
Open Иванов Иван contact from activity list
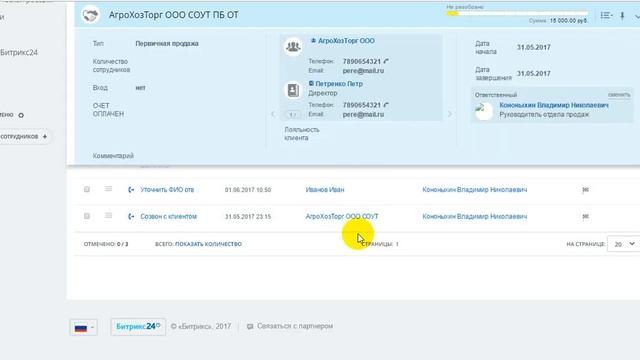[x=325, y=190]
